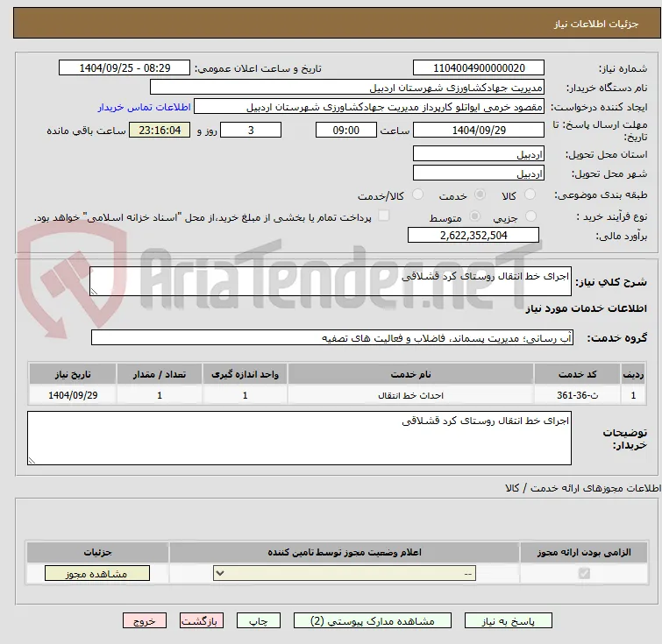
Task: Select the کالا radio button
Action: tap(530, 195)
